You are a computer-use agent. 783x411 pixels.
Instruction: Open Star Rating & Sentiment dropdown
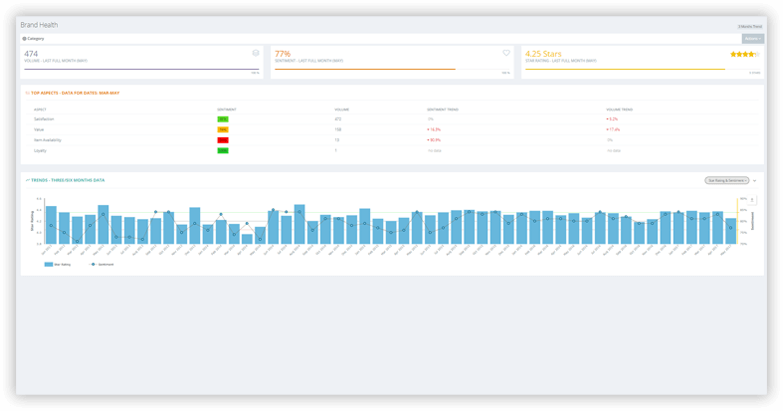tap(727, 180)
